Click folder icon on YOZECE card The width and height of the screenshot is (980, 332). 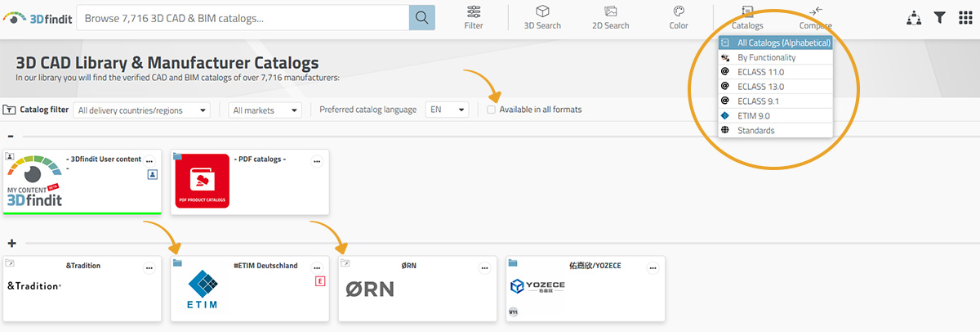(513, 262)
